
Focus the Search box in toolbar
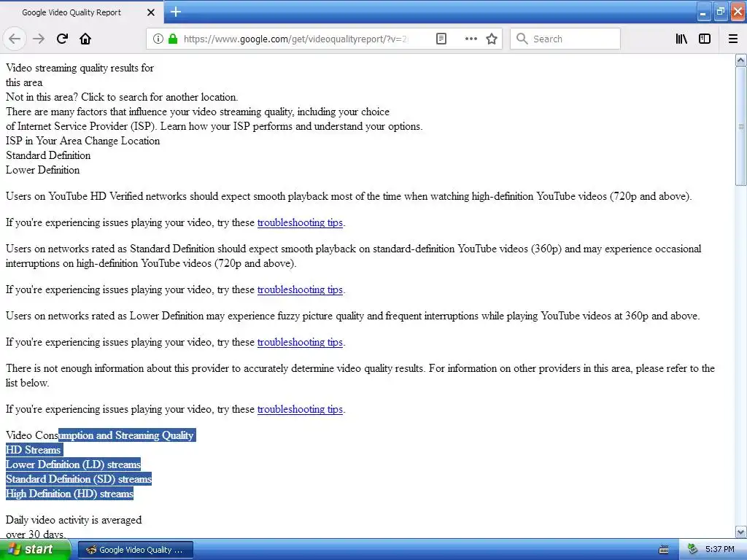click(x=565, y=39)
